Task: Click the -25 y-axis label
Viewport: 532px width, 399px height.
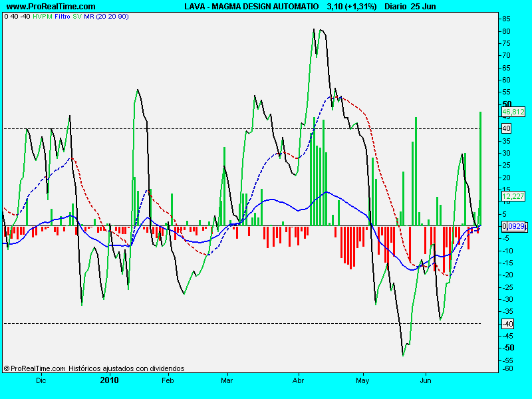Action: (507, 287)
